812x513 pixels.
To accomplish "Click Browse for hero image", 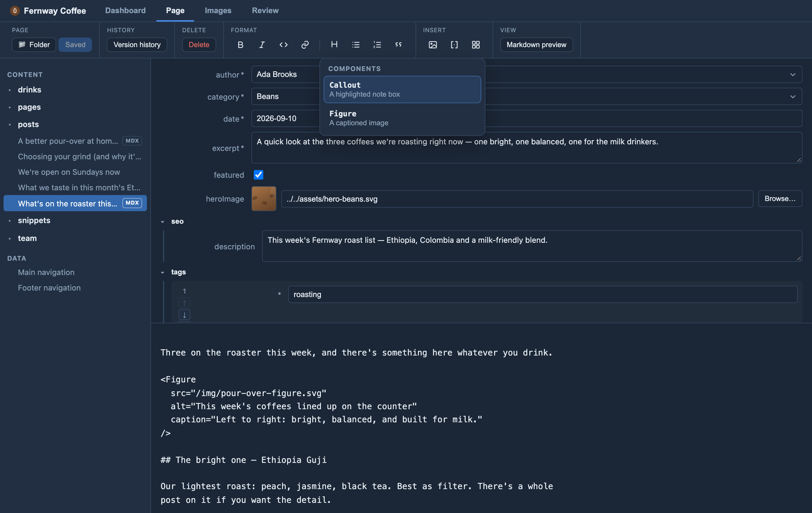I will pos(780,198).
